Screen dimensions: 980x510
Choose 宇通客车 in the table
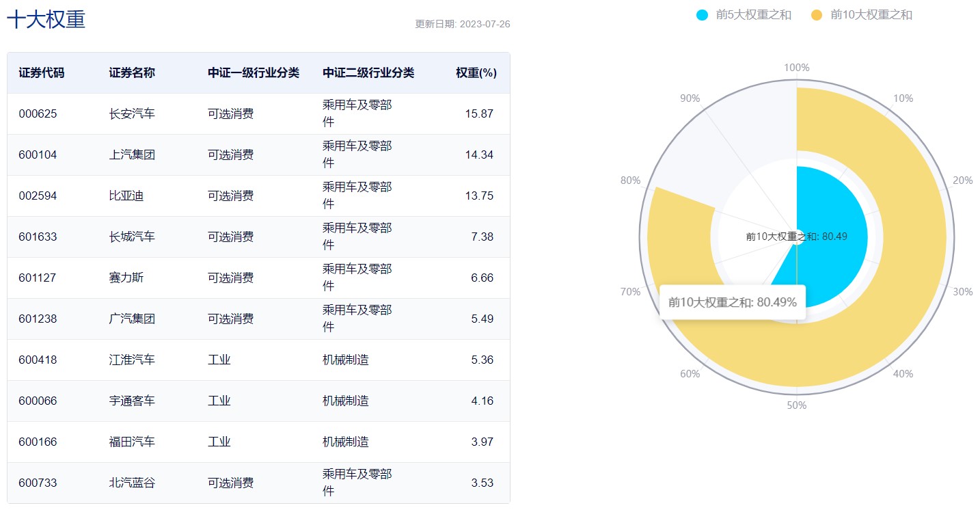[x=132, y=401]
